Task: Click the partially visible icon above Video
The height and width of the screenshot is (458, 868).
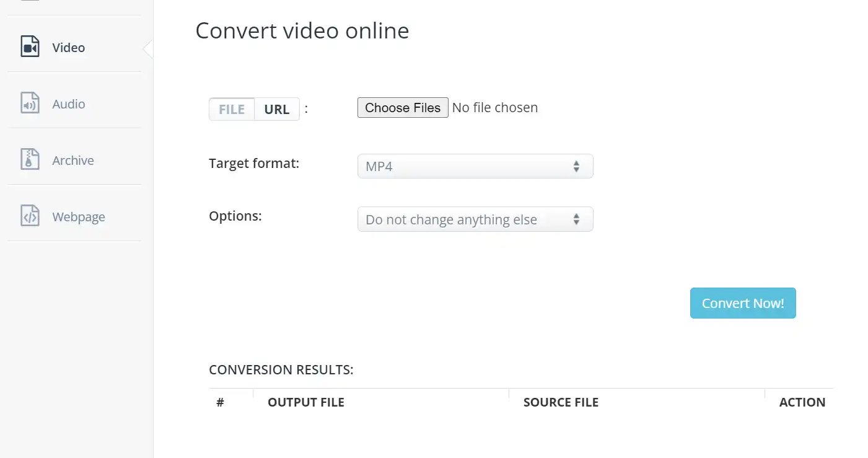Action: pos(30,1)
